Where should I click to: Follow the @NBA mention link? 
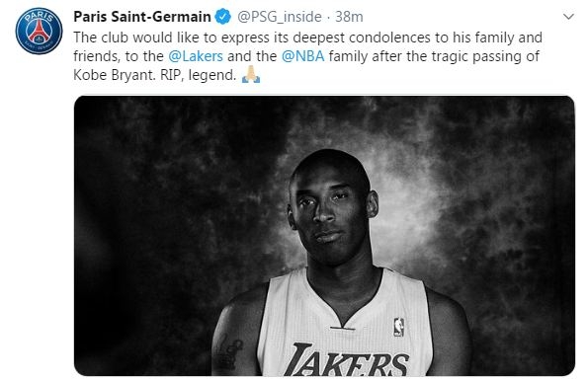click(303, 56)
